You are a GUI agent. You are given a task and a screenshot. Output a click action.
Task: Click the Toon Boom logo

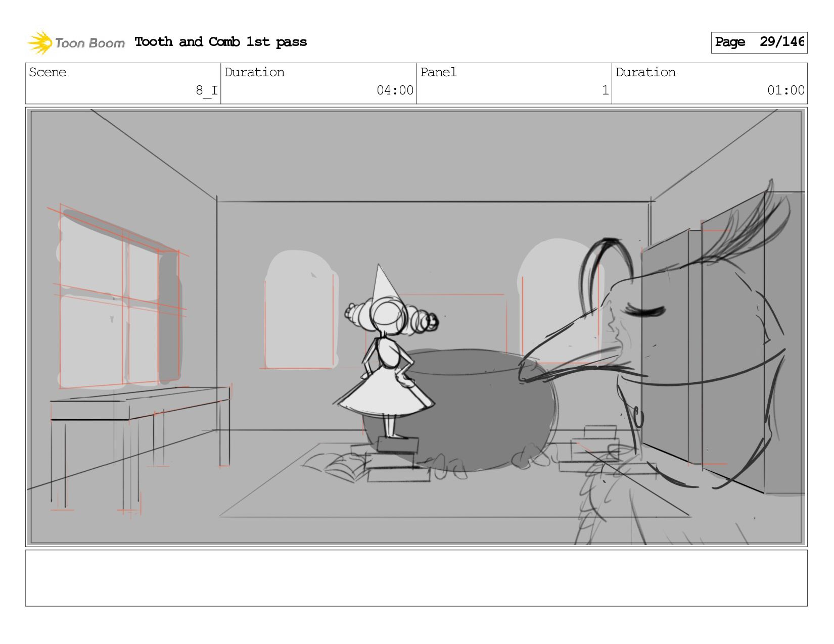(76, 42)
